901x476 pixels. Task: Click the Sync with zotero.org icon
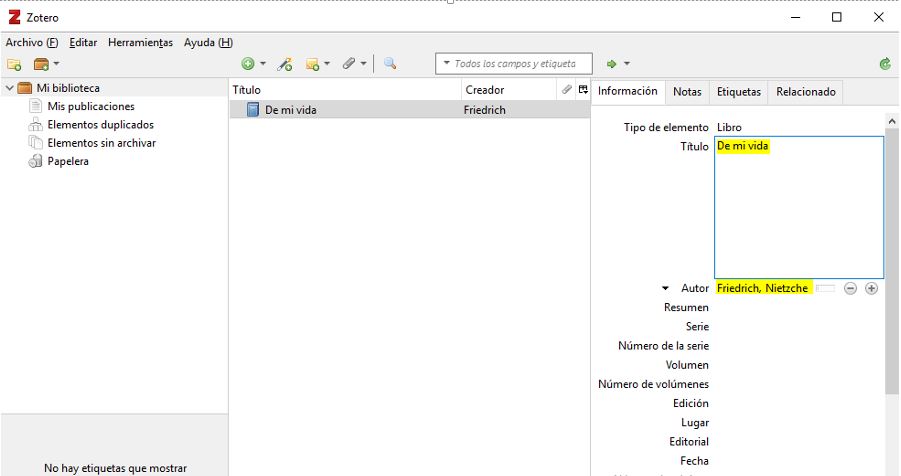click(x=885, y=64)
